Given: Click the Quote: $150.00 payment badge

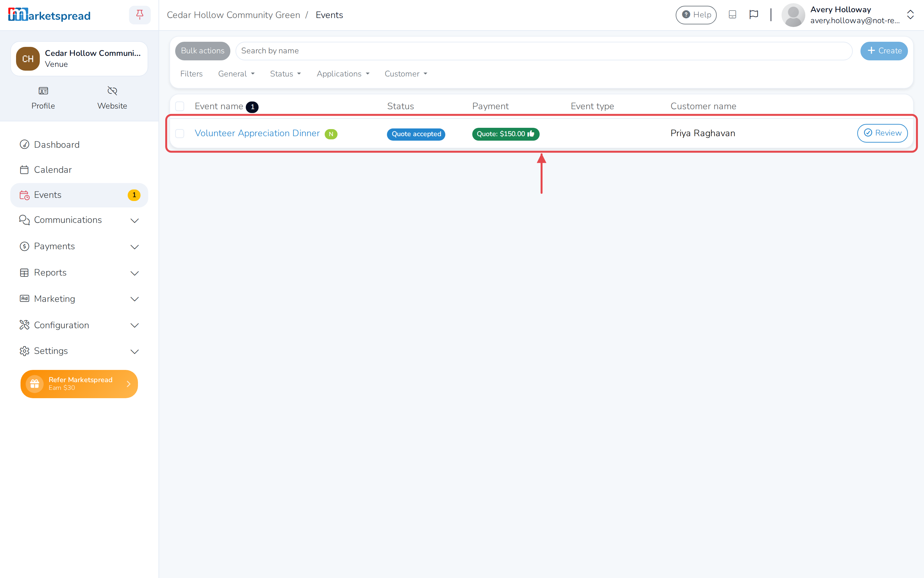Looking at the screenshot, I should tap(506, 134).
